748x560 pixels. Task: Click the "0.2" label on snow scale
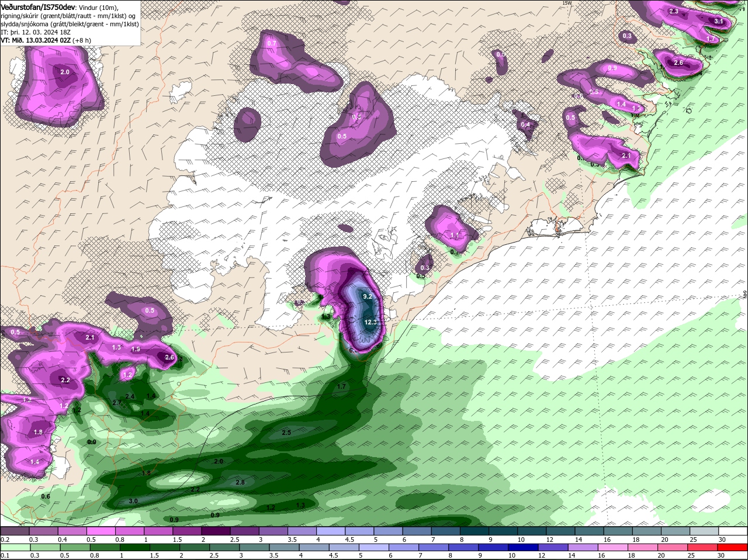pyautogui.click(x=5, y=539)
